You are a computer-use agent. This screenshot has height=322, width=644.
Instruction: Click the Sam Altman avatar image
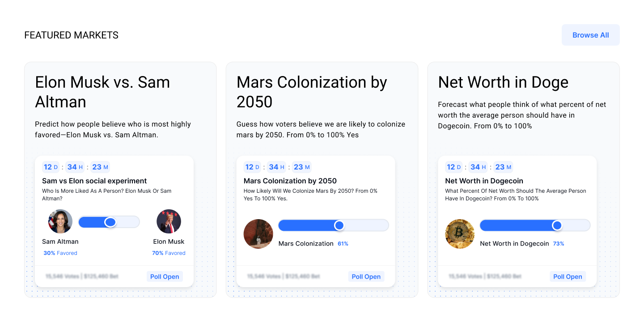point(60,221)
